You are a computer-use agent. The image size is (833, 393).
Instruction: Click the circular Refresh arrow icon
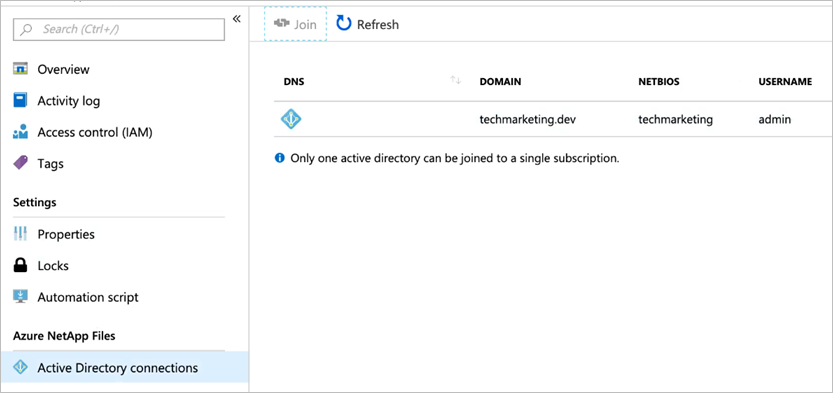(344, 23)
